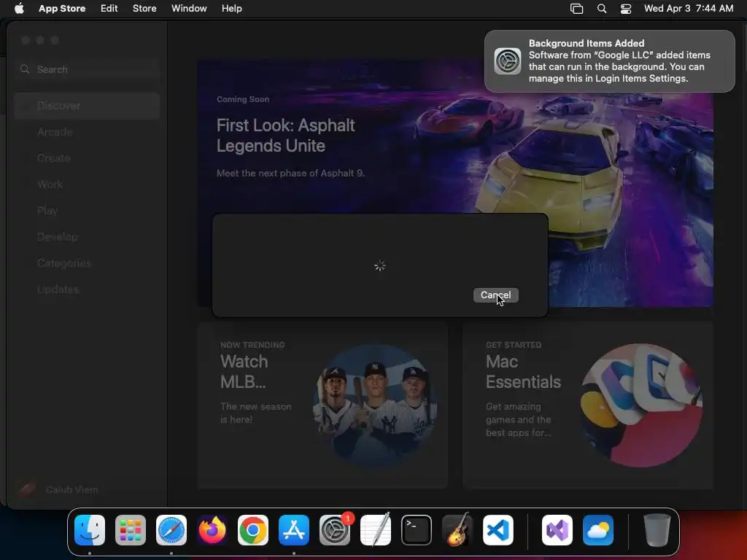Click the spinning progress indicator
Viewport: 747px width, 560px height.
pos(379,265)
